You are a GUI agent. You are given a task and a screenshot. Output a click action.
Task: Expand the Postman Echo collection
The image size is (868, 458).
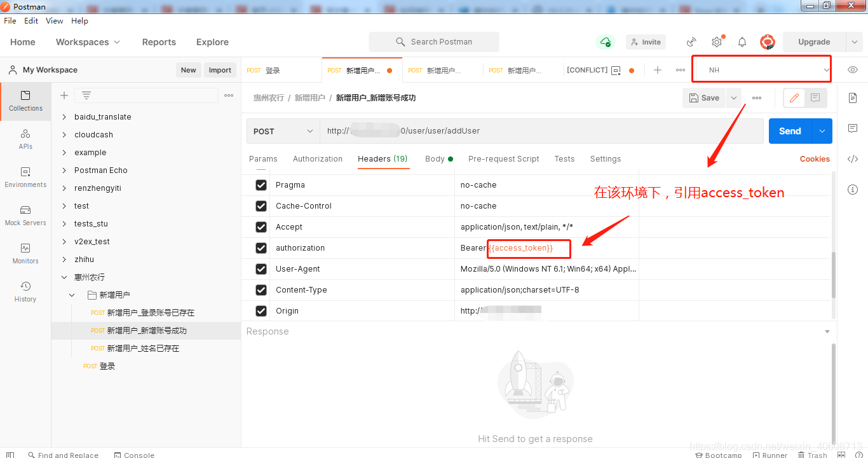pos(64,170)
